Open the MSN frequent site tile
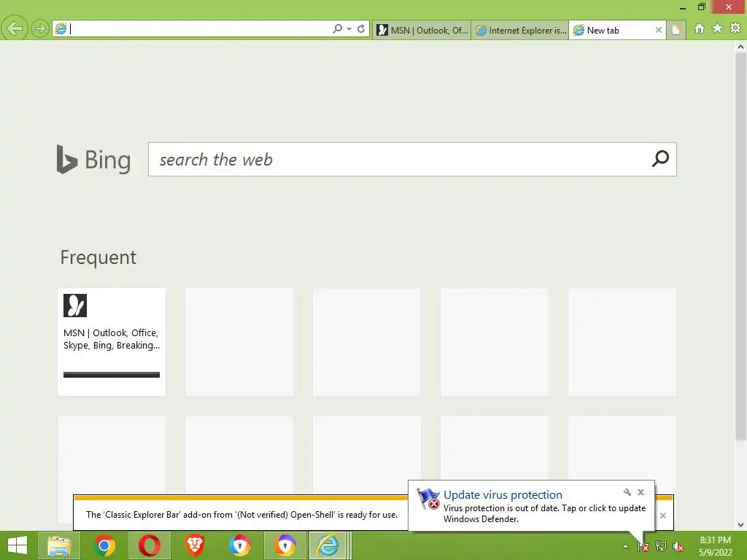This screenshot has width=747, height=560. tap(112, 341)
